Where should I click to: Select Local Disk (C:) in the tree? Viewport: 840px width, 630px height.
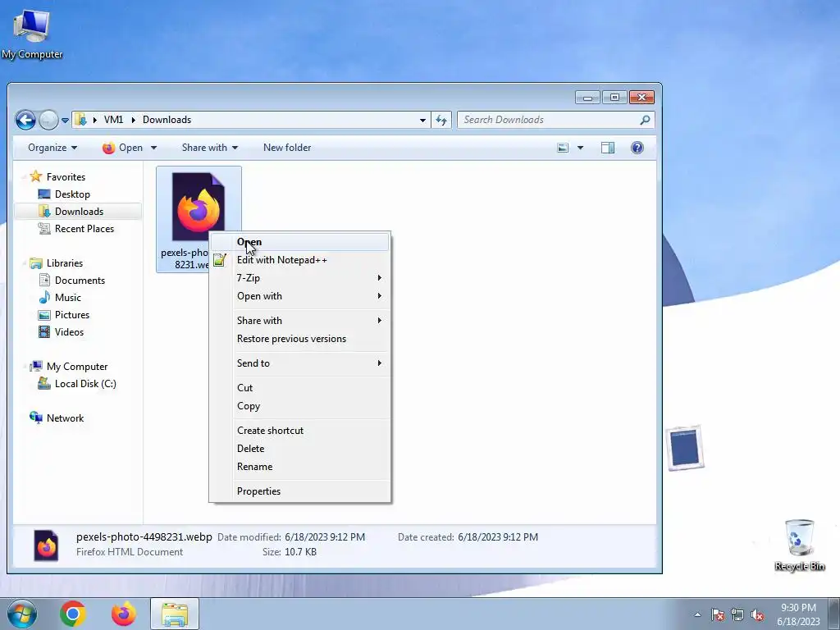coord(85,384)
